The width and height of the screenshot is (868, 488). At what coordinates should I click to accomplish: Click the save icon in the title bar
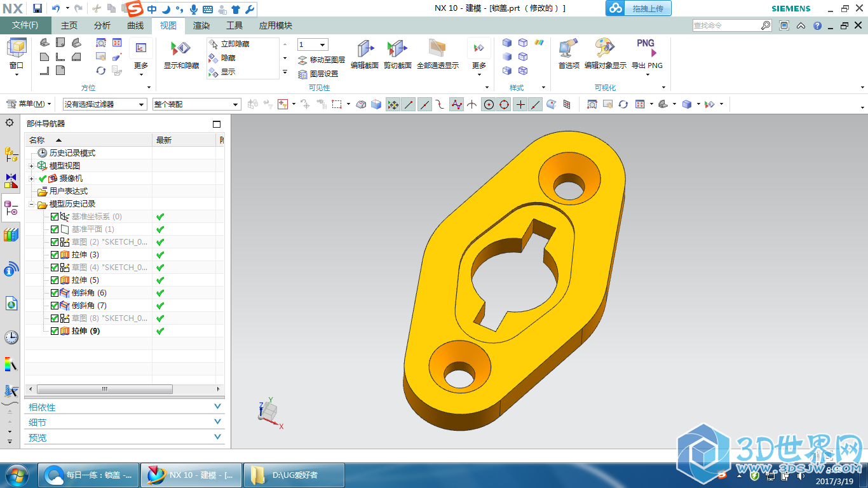coord(37,8)
